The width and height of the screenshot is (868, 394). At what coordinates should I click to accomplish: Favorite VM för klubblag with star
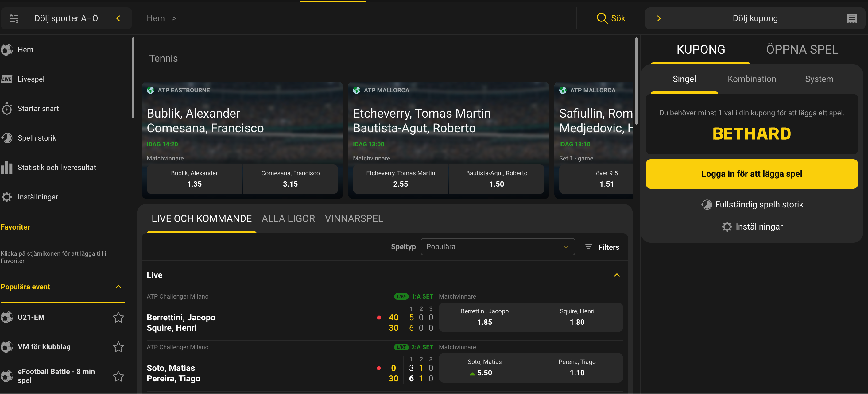tap(118, 346)
